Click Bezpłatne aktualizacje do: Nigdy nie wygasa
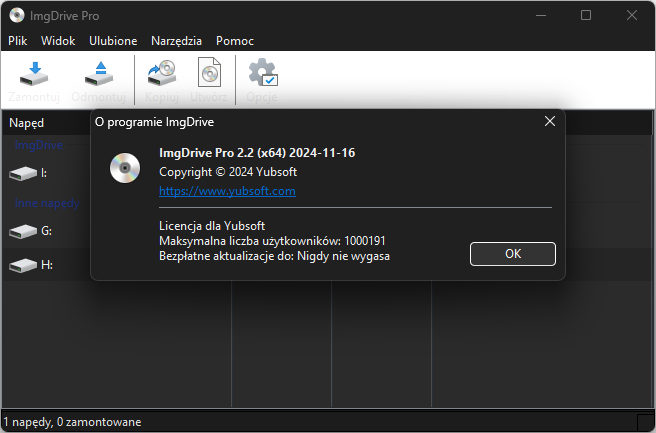656x433 pixels. tap(274, 256)
